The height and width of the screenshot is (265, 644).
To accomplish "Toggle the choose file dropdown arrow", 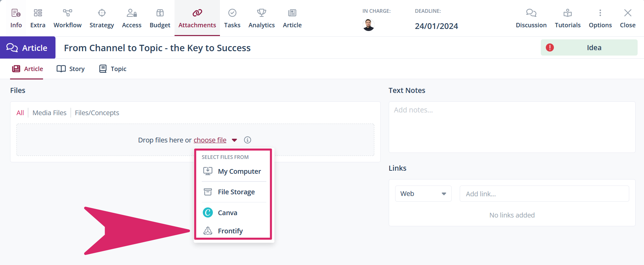I will [234, 140].
